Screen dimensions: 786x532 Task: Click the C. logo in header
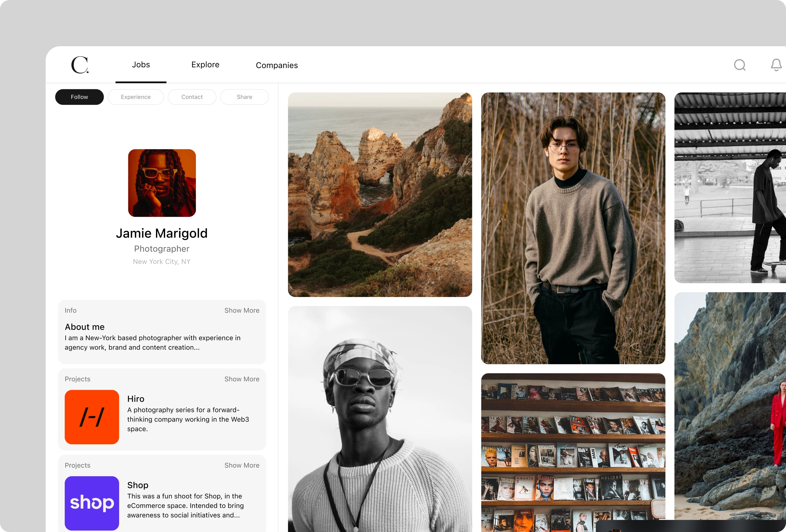80,65
